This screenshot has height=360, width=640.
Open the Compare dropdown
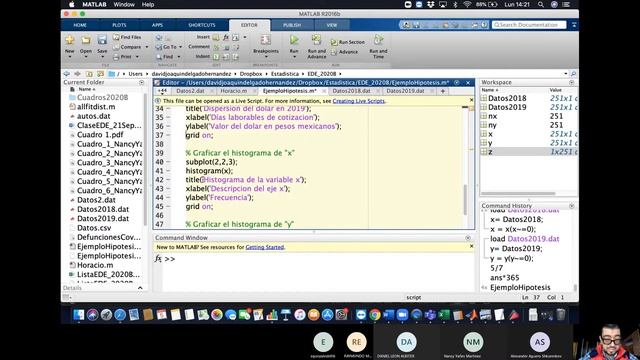point(131,47)
